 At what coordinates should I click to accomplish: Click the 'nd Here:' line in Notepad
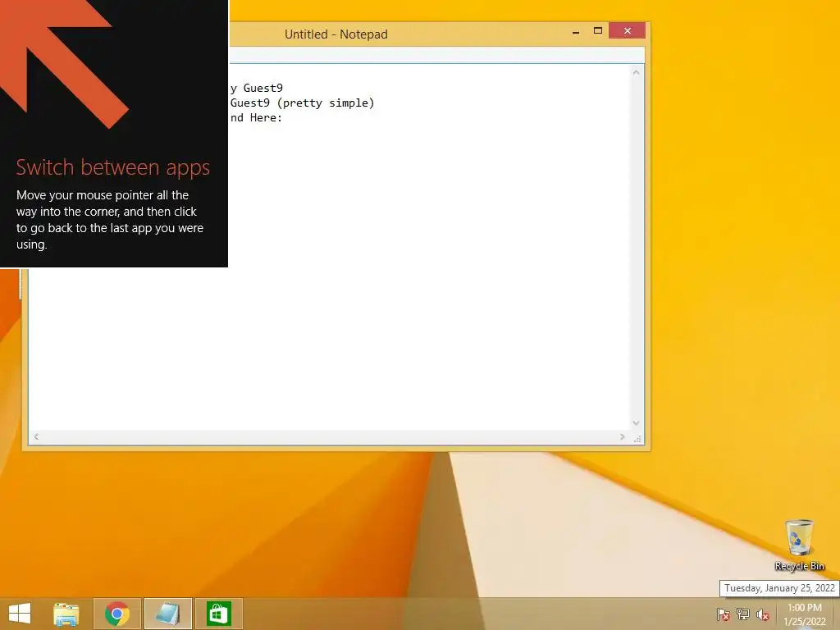pos(256,118)
